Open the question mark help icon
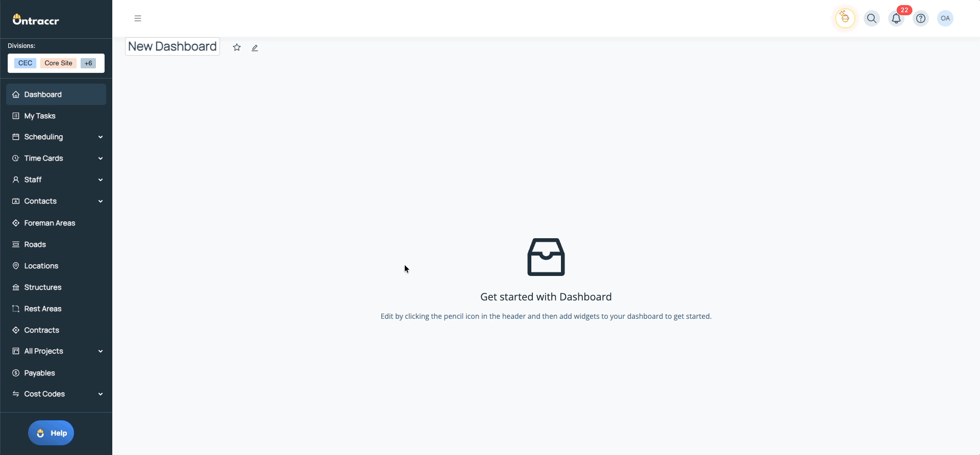Screen dimensions: 980x455 click(921, 18)
